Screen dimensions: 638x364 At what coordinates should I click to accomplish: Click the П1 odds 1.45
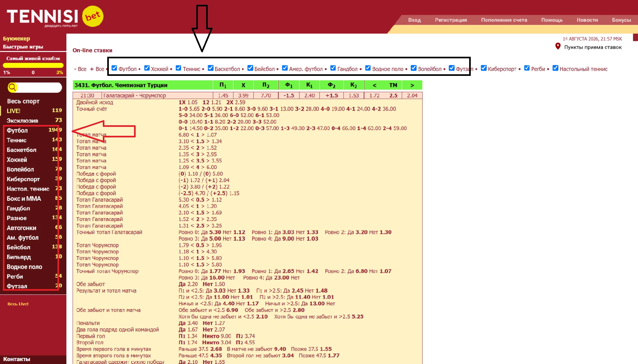point(223,96)
